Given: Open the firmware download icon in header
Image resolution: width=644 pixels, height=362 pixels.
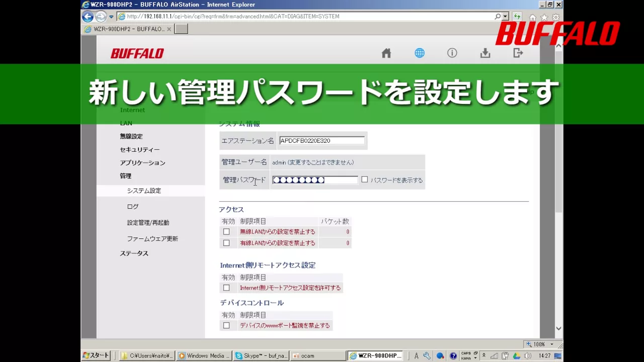Looking at the screenshot, I should [x=485, y=53].
